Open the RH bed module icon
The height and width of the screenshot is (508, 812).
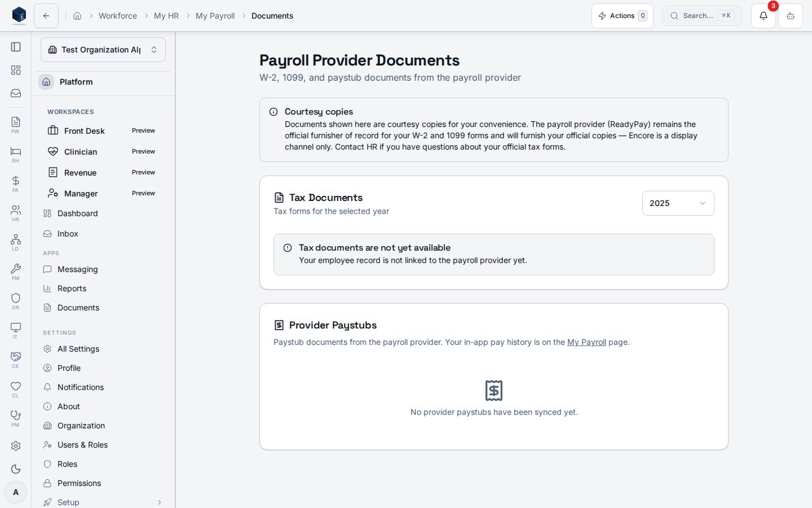point(16,154)
